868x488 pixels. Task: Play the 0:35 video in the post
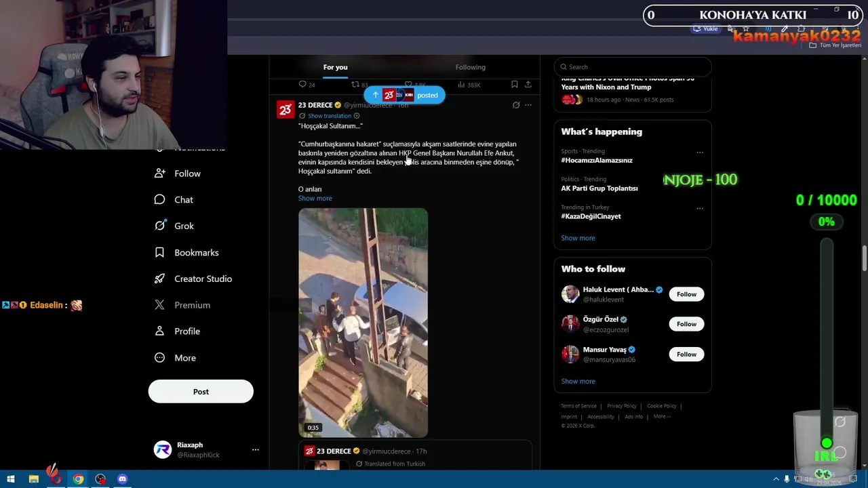pyautogui.click(x=363, y=323)
